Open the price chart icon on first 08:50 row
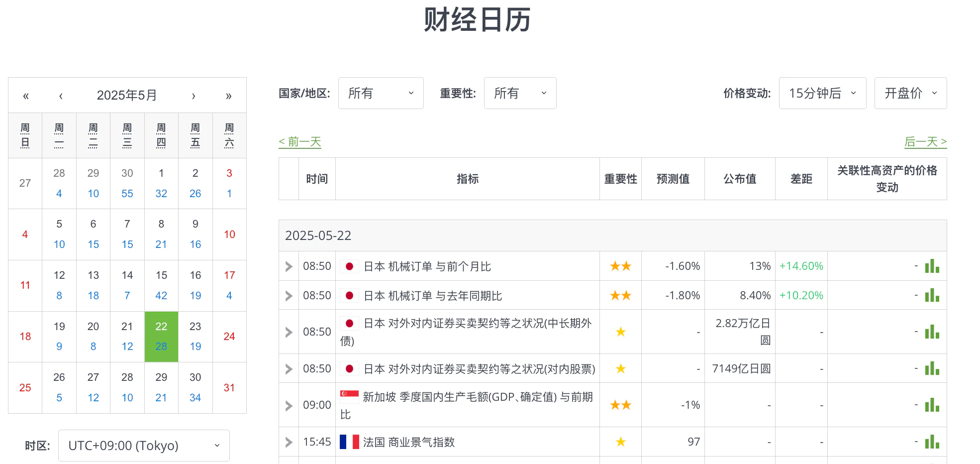The image size is (980, 464). [932, 266]
